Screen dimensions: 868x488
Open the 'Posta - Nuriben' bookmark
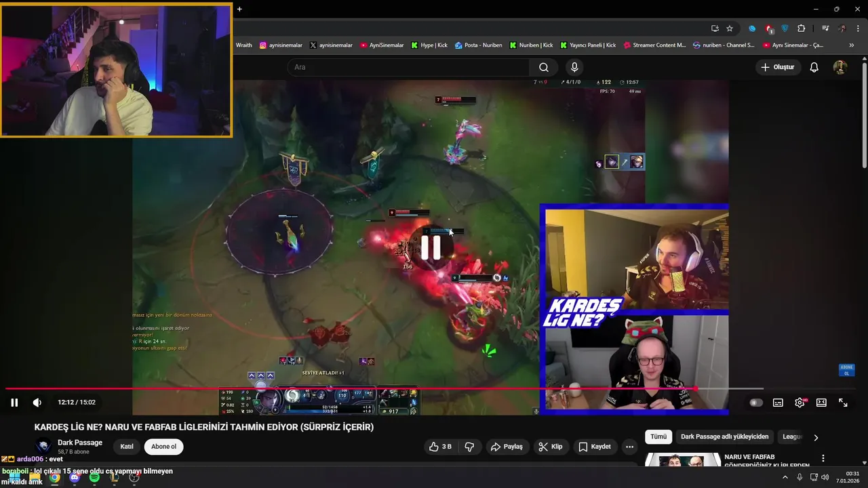(x=479, y=45)
